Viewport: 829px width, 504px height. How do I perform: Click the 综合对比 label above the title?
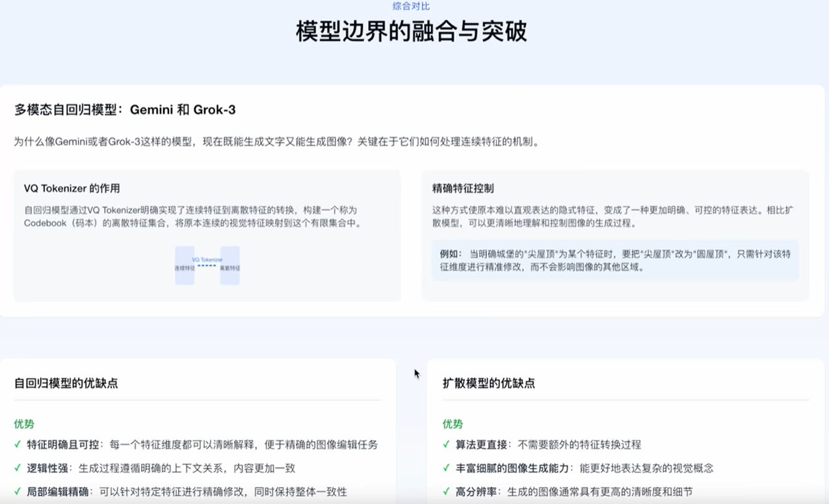pyautogui.click(x=411, y=6)
